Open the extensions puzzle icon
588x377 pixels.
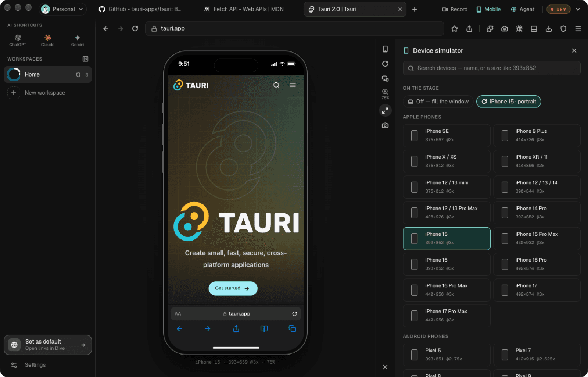tap(490, 29)
